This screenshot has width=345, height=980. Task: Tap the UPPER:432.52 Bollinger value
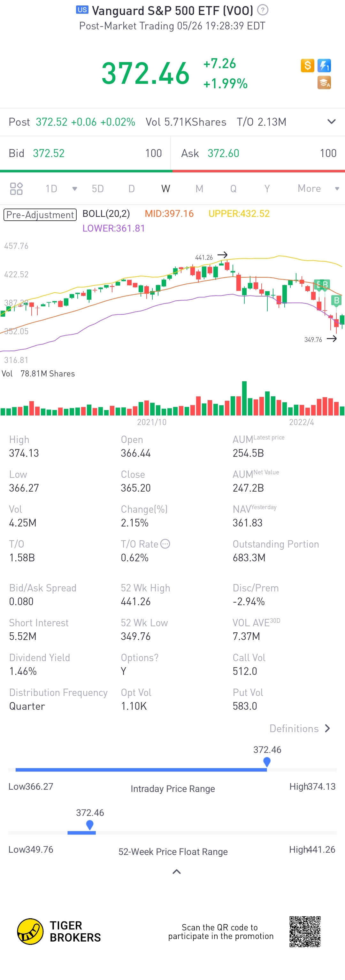(x=239, y=214)
